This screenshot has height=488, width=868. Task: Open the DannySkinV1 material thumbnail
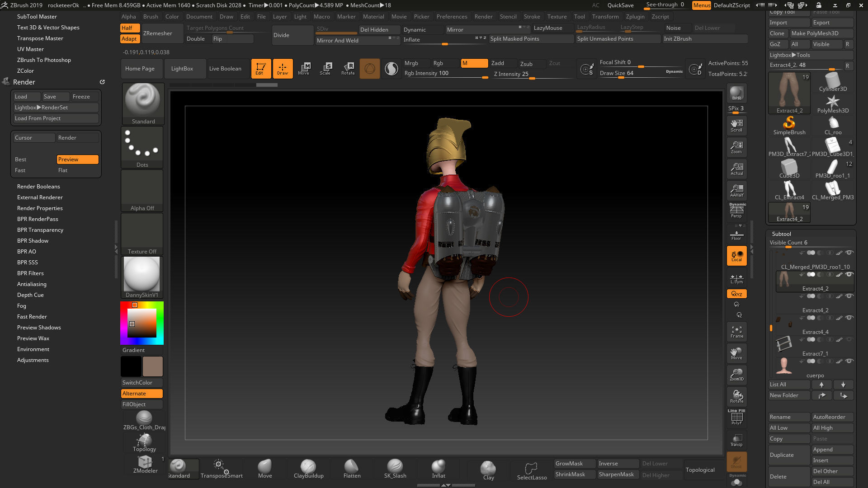[x=142, y=277]
